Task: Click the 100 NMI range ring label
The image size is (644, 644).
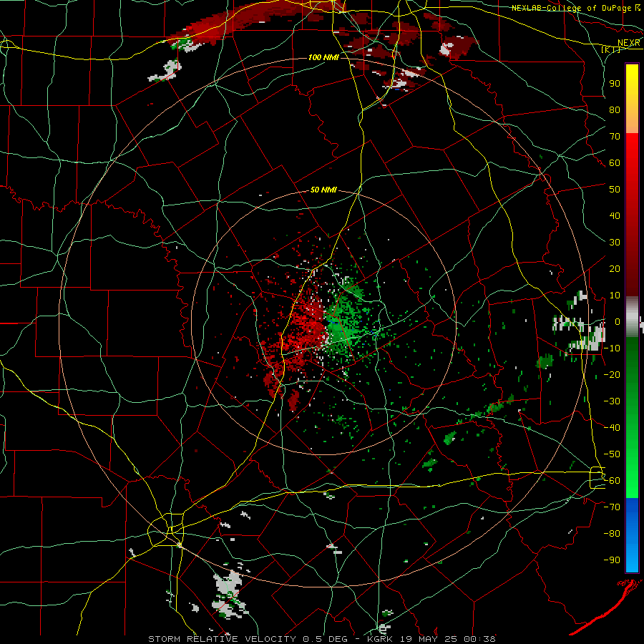Action: pos(323,57)
